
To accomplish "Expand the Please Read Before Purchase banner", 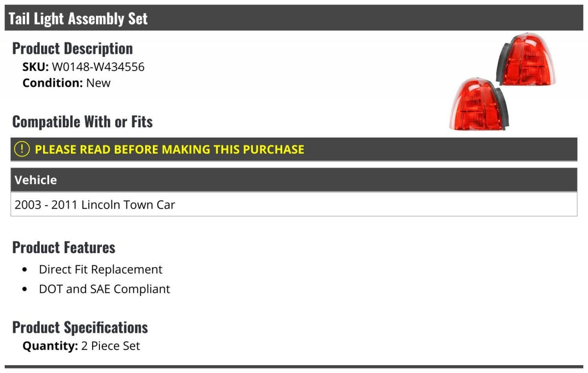I will click(294, 149).
